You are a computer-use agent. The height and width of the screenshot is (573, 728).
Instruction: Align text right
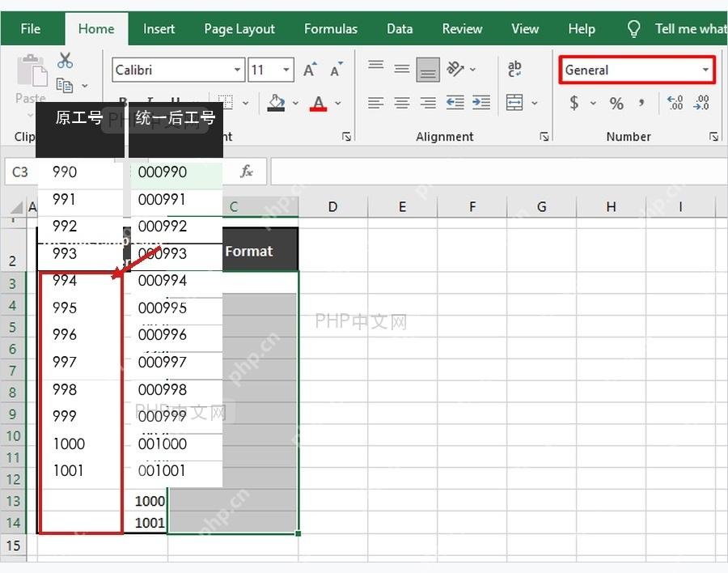pos(428,102)
